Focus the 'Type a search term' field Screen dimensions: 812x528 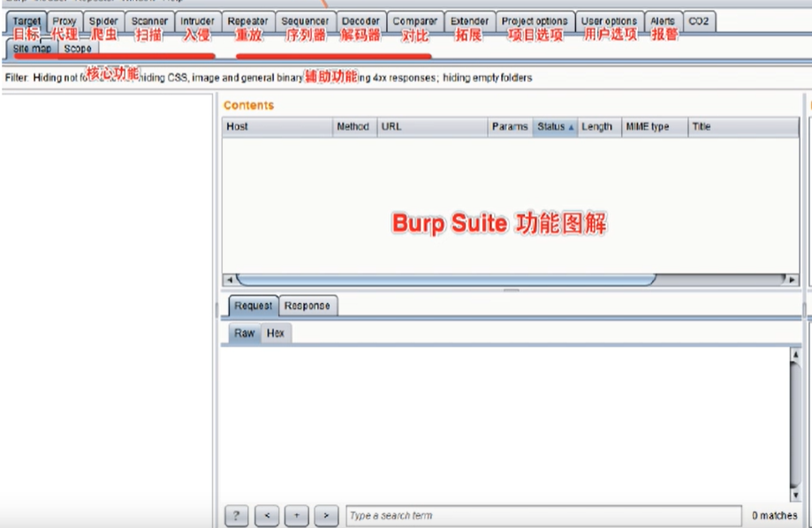click(x=543, y=516)
